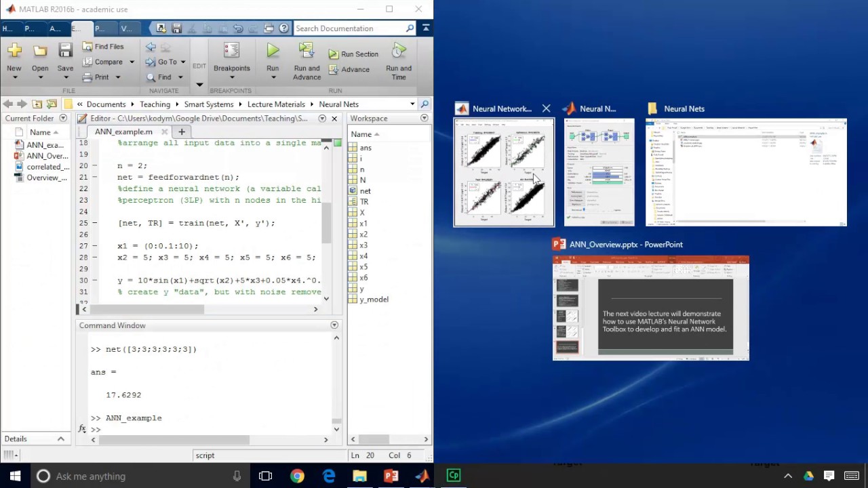The image size is (868, 488).
Task: Expand the Find dropdown in the Navigate section
Action: (x=180, y=77)
